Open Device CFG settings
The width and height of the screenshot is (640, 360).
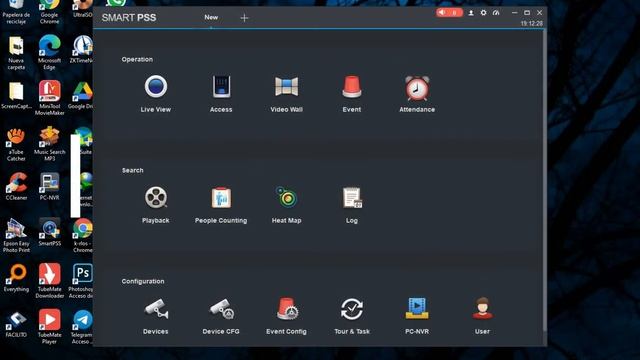221,316
